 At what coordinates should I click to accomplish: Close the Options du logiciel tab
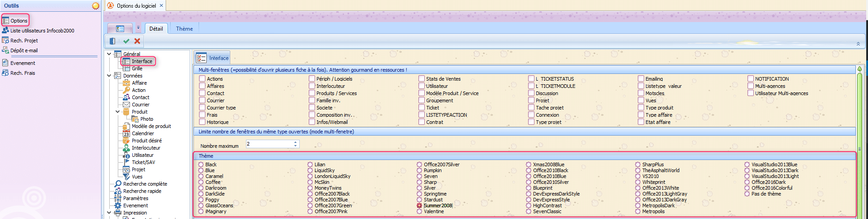click(161, 6)
